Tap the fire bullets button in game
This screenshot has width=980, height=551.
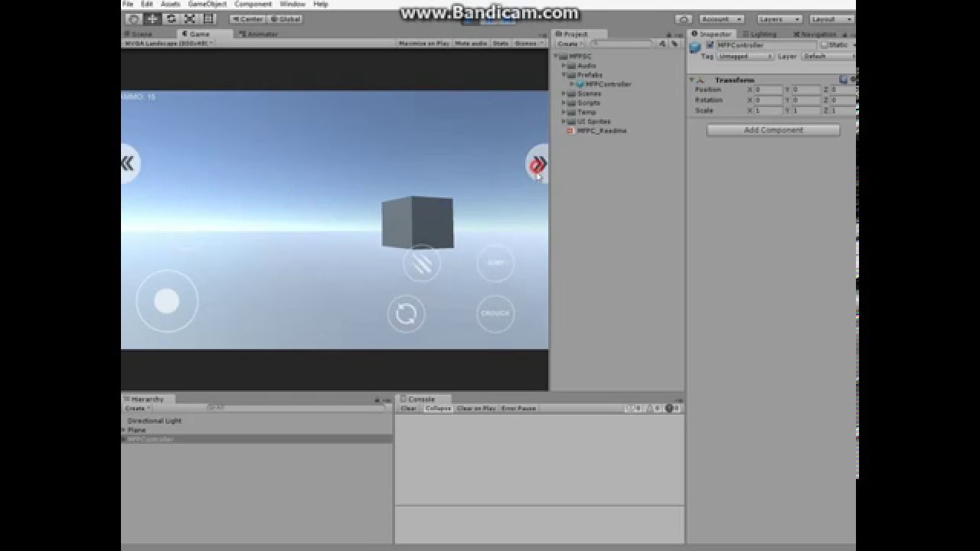tap(422, 263)
